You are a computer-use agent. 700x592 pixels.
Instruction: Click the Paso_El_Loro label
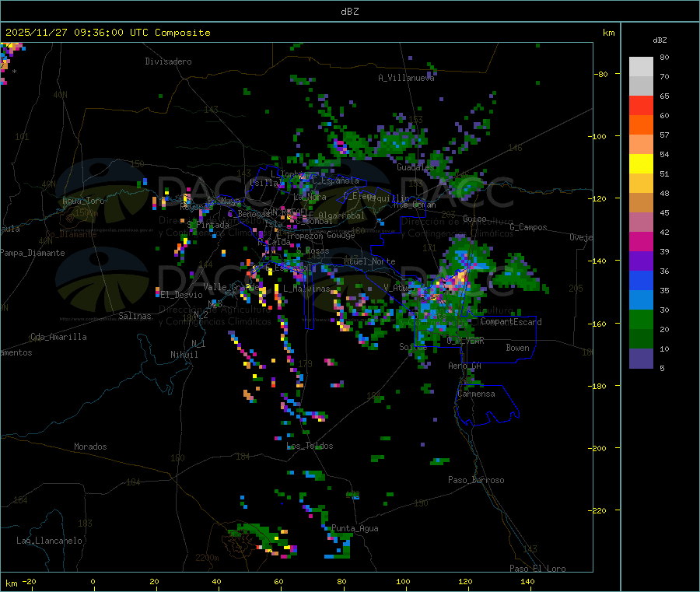[537, 569]
